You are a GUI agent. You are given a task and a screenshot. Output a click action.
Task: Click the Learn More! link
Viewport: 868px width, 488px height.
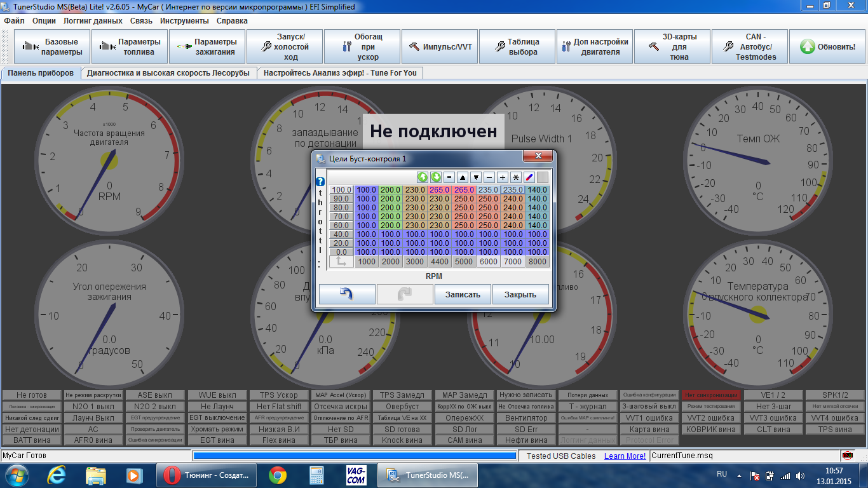[625, 456]
